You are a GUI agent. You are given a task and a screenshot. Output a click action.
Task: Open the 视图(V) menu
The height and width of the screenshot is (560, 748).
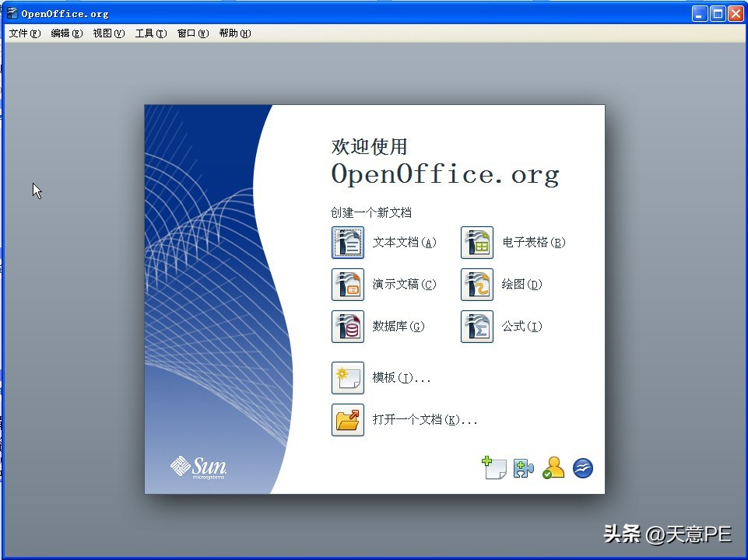coord(109,33)
